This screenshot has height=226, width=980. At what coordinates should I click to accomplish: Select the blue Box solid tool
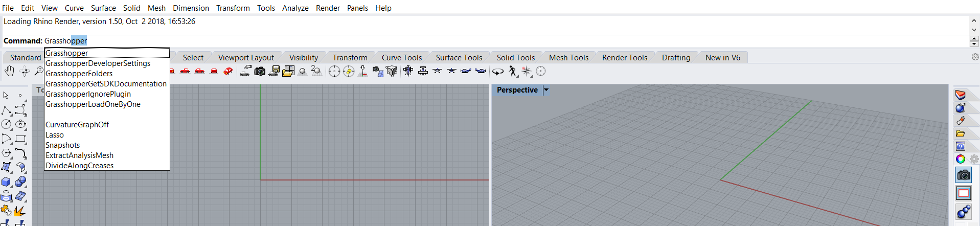(6, 182)
